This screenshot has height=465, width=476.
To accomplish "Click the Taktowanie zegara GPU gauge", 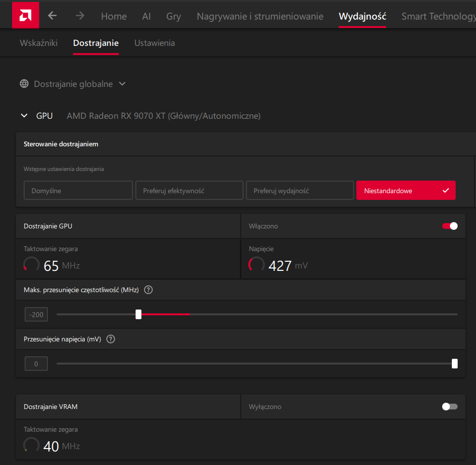I will pyautogui.click(x=31, y=264).
